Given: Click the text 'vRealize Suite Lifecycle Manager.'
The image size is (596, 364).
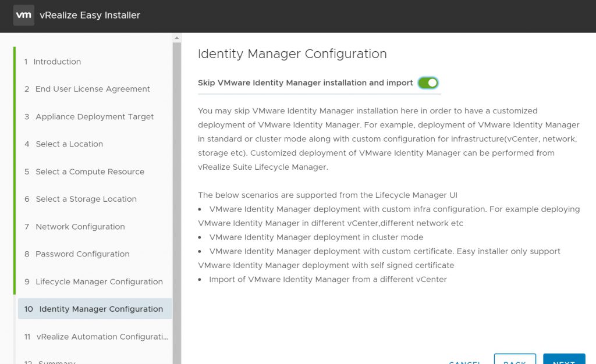Looking at the screenshot, I should 263,167.
